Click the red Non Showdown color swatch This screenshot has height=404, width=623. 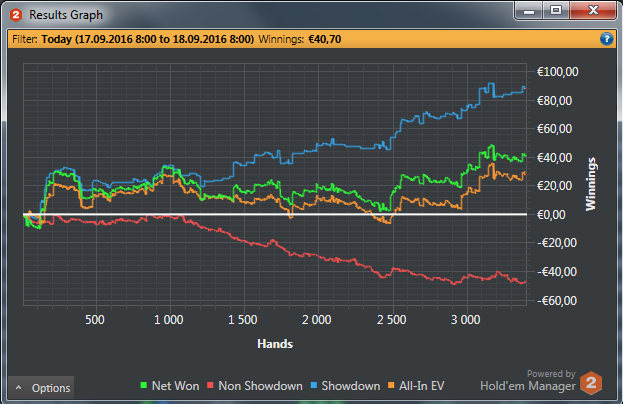click(x=211, y=385)
